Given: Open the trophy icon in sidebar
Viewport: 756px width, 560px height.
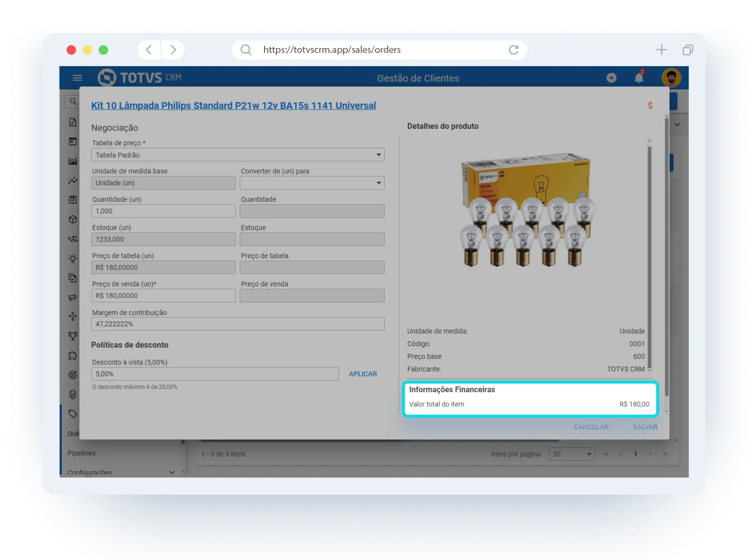Looking at the screenshot, I should pos(73,336).
